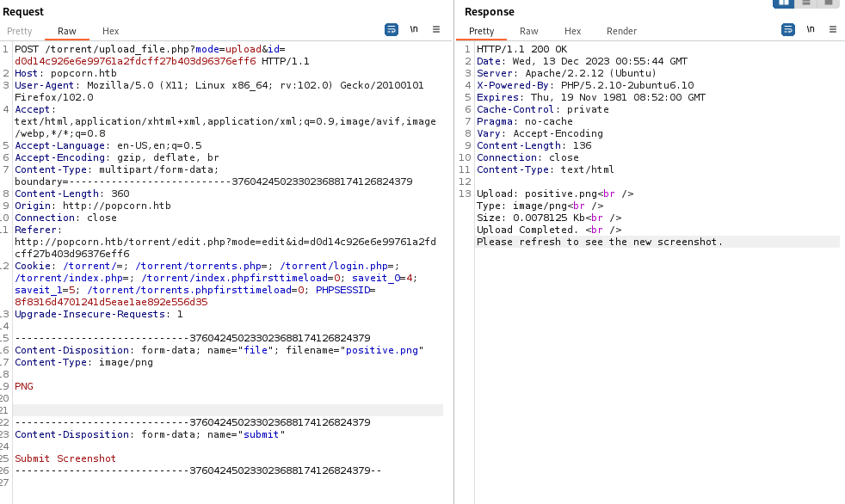Select the Pretty tab in Response panel
The width and height of the screenshot is (845, 504).
click(x=482, y=31)
